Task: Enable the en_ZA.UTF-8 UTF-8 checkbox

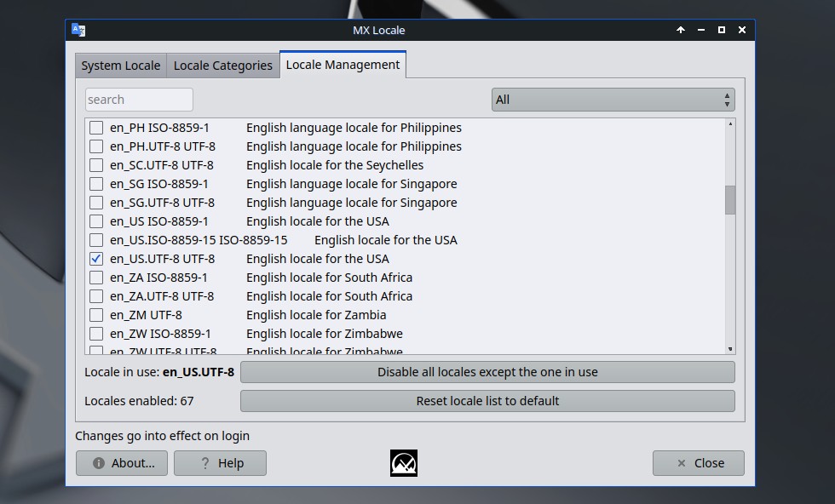Action: (x=95, y=296)
